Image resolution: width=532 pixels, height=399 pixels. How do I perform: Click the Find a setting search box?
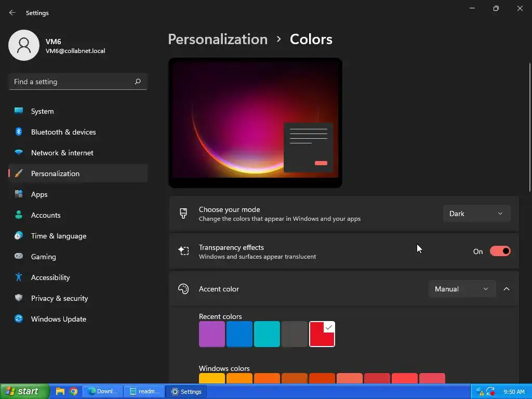click(78, 82)
